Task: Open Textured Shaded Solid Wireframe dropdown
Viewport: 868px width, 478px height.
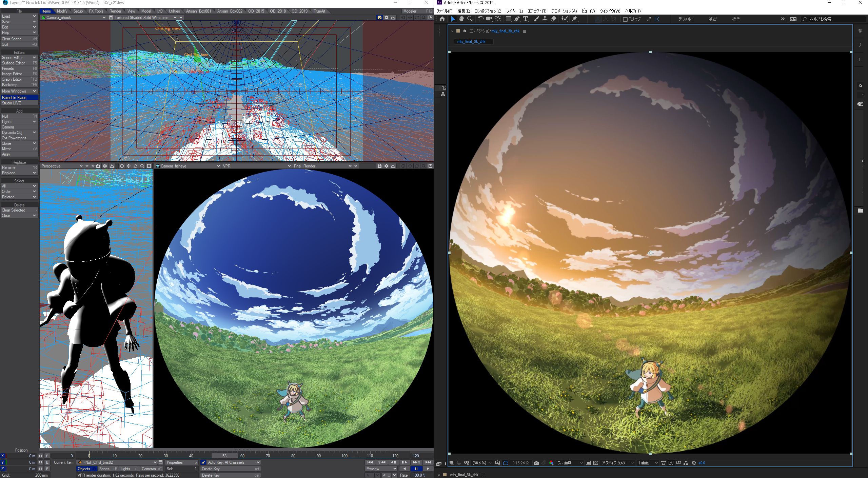Action: [143, 18]
